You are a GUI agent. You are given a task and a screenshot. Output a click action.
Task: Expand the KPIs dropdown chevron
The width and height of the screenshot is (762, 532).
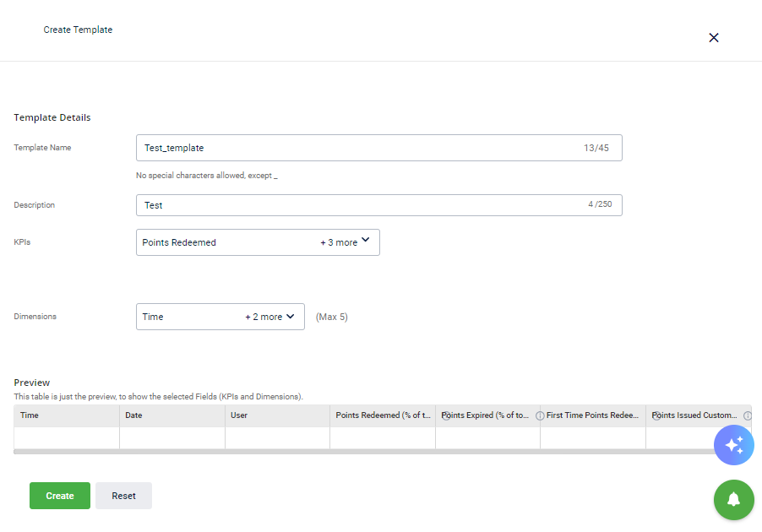tap(366, 240)
